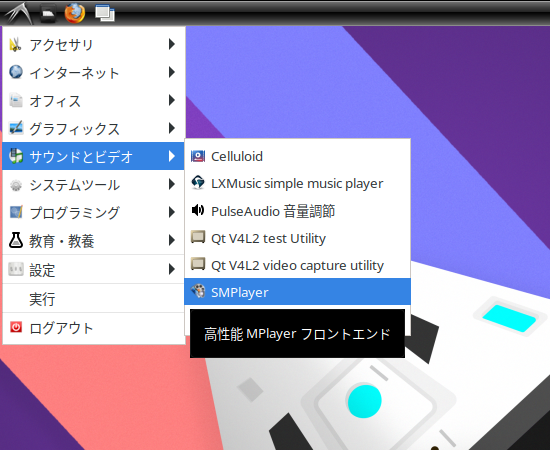Launch LXMusic simple music player
550x450 pixels.
click(297, 183)
